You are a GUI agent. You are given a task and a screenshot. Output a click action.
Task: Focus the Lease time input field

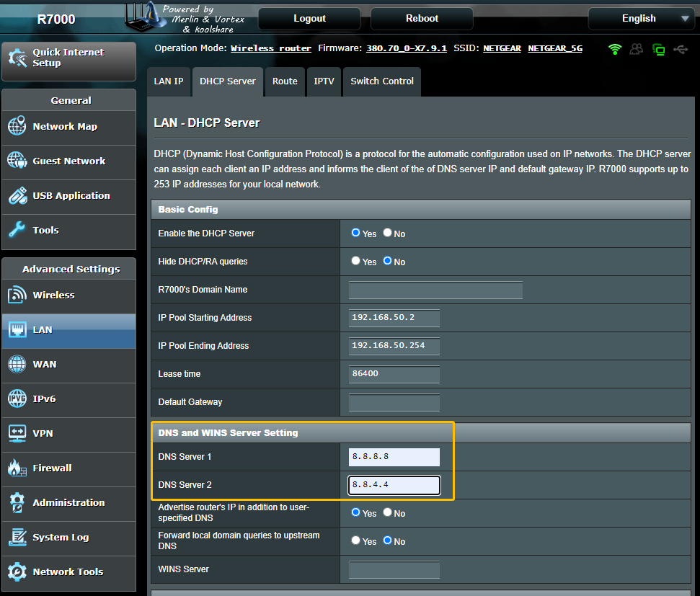tap(394, 374)
